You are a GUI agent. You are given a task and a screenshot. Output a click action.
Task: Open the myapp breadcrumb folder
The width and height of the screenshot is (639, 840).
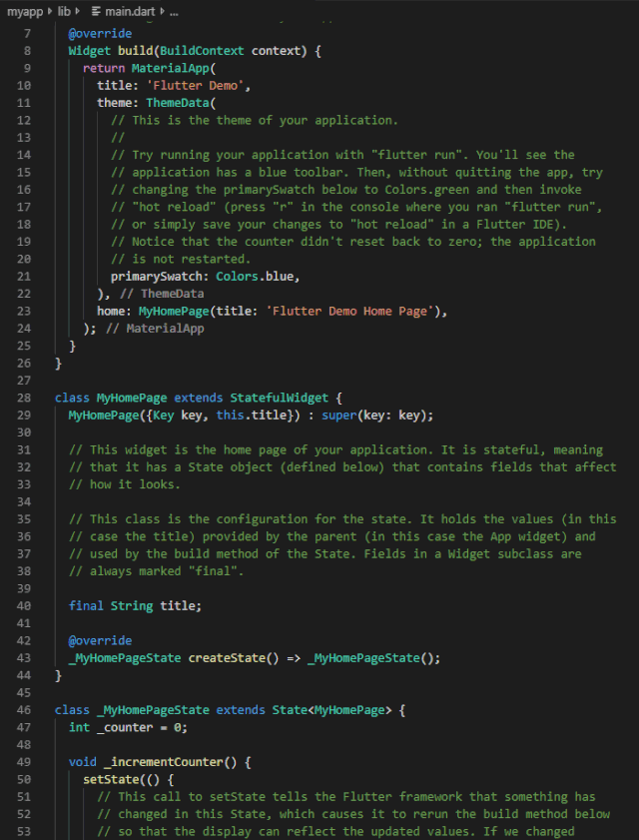25,11
